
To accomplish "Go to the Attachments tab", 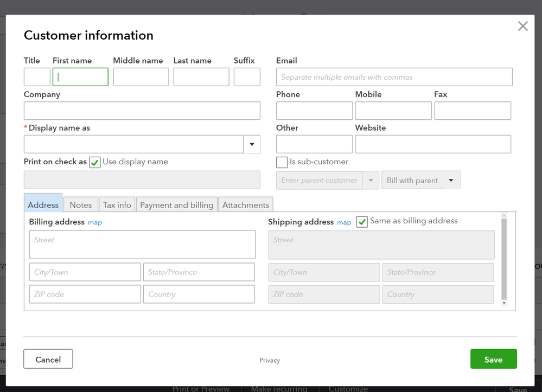I will [x=246, y=205].
